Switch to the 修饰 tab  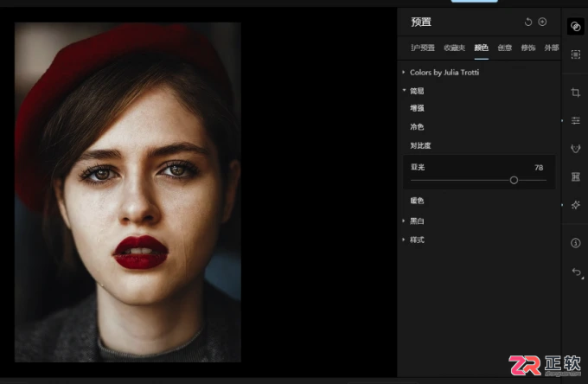[528, 48]
